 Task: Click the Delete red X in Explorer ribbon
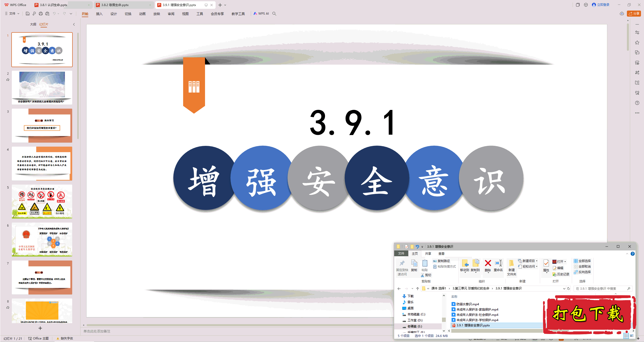pos(488,263)
